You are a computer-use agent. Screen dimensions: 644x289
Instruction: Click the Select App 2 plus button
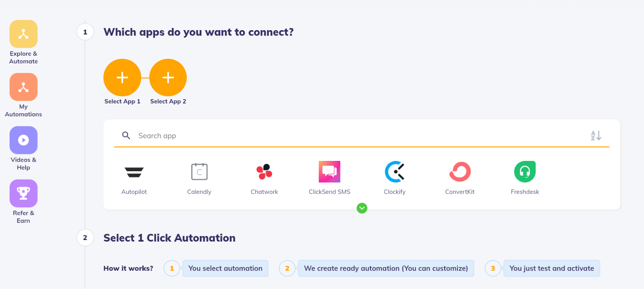pos(168,78)
